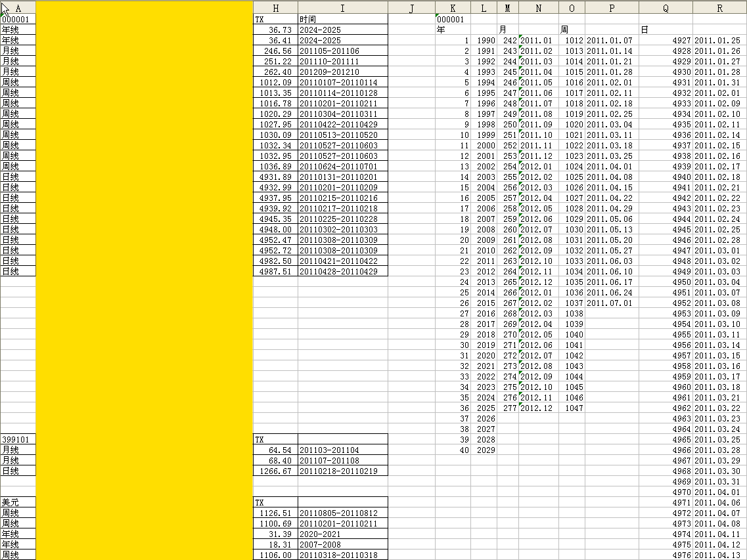
Task: Select column N by its header
Action: point(538,7)
